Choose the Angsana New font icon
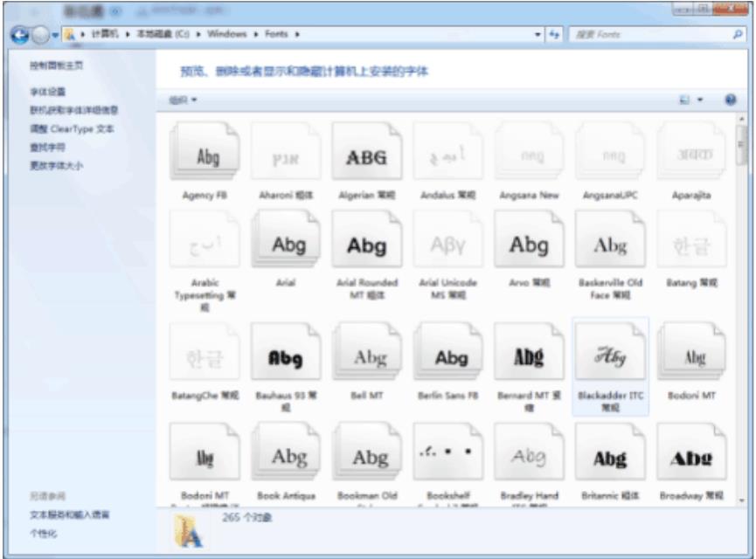The image size is (756, 559). pos(529,152)
